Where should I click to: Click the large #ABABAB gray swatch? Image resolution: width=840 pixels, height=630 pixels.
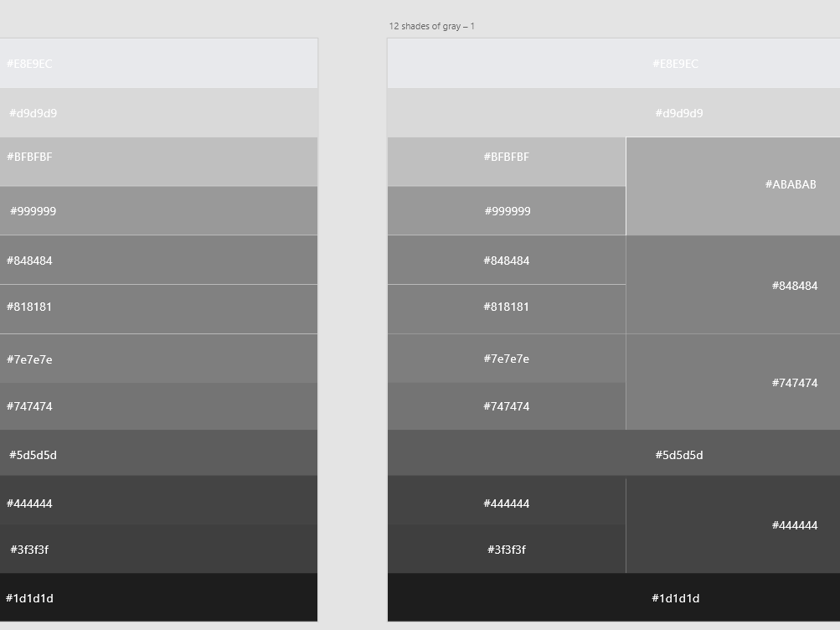pyautogui.click(x=733, y=186)
